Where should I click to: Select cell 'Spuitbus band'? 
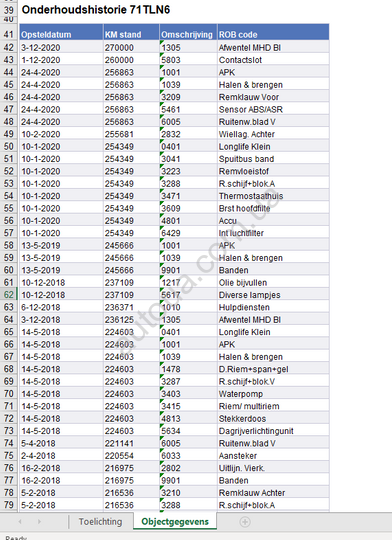pyautogui.click(x=273, y=159)
